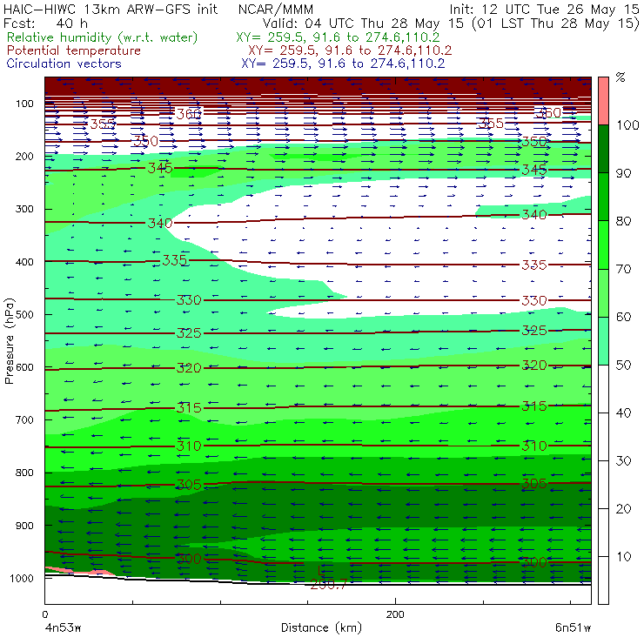The image size is (644, 644).
Task: Click the '4n53w' start coordinate label
Action: (64, 628)
